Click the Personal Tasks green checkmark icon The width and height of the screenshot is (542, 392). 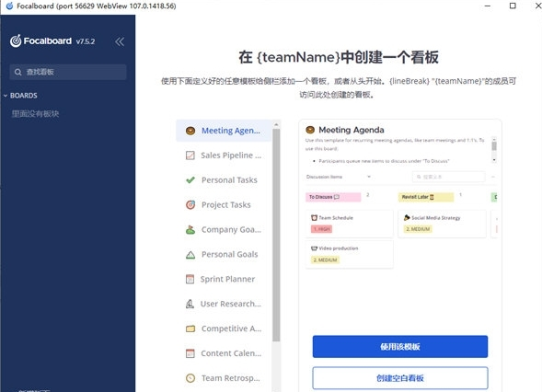click(190, 179)
